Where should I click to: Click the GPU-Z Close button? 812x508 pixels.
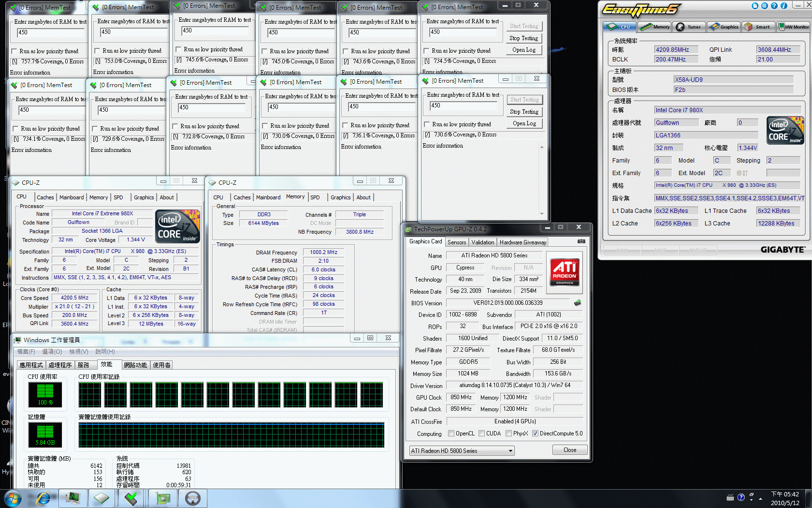(570, 450)
